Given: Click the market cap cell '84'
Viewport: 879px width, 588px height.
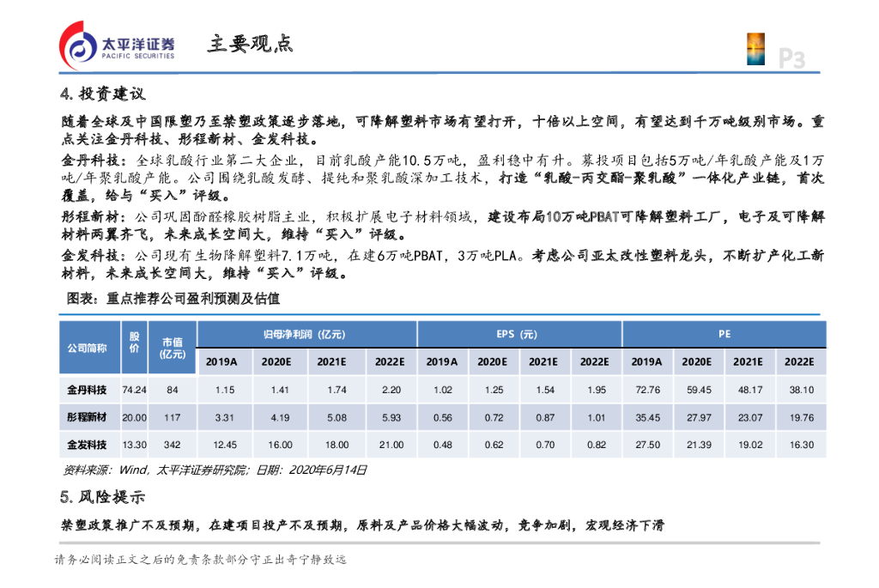Looking at the screenshot, I should (x=172, y=390).
